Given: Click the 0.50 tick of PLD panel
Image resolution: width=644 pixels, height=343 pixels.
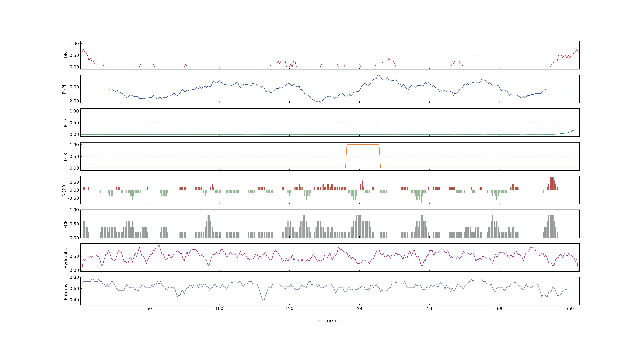Looking at the screenshot, I should pyautogui.click(x=74, y=123).
